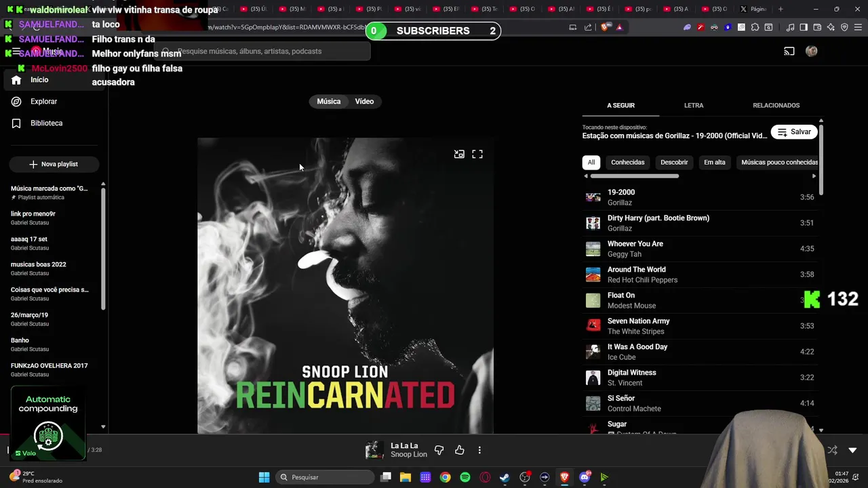Screen dimensions: 868x488
Task: Select the Descobrir filter chip
Action: coord(674,163)
